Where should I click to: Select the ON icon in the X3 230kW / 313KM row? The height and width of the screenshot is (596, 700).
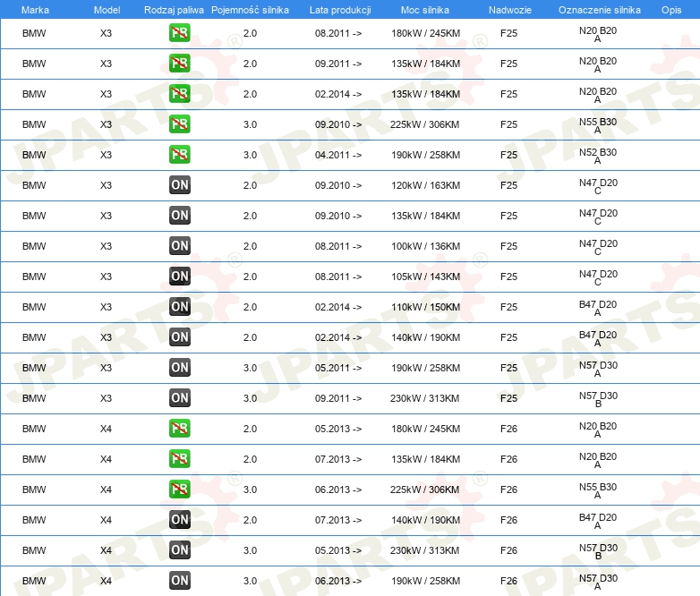[x=180, y=398]
